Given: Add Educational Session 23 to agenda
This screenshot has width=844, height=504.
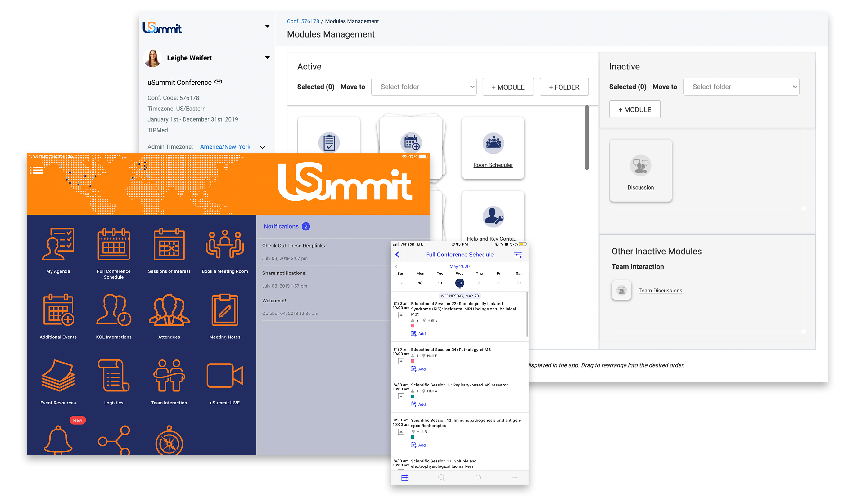Looking at the screenshot, I should tap(418, 333).
